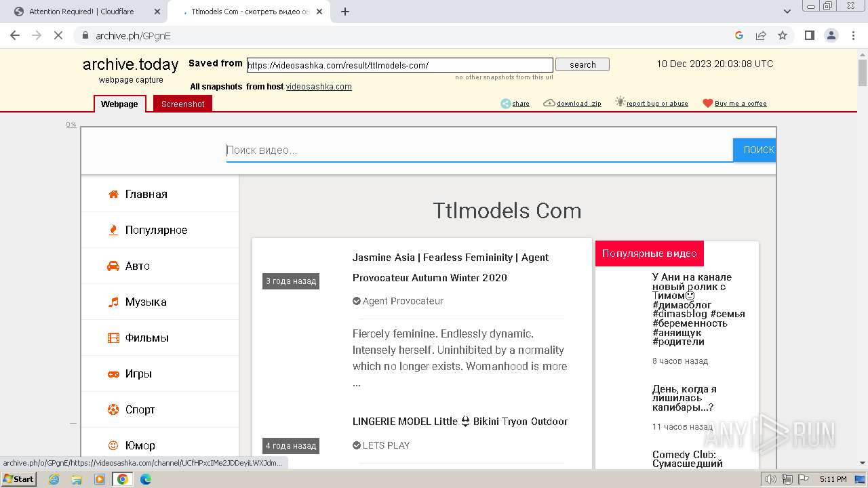Click the blue ПОИСК button

[x=754, y=150]
